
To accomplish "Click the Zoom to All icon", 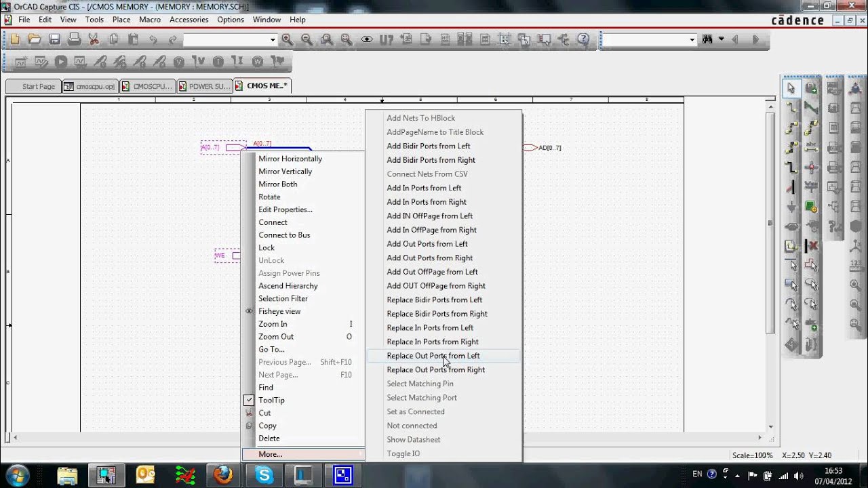I will pyautogui.click(x=347, y=39).
